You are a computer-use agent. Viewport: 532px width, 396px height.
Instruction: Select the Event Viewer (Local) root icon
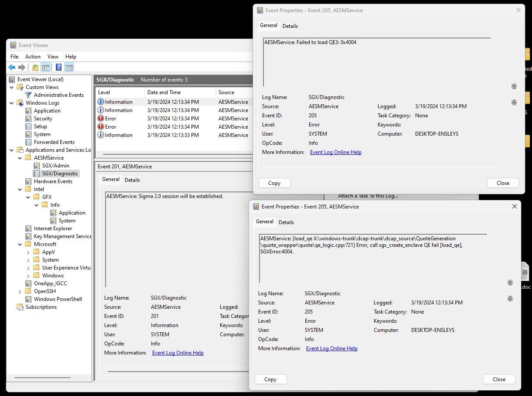12,79
